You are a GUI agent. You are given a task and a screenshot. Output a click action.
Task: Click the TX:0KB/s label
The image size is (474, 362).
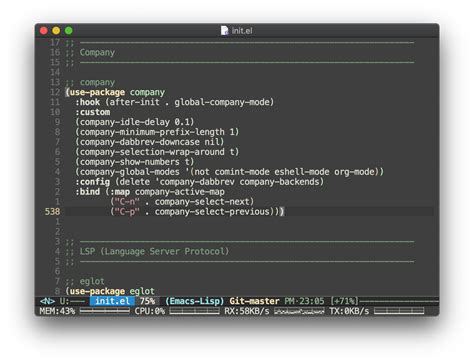tap(349, 311)
